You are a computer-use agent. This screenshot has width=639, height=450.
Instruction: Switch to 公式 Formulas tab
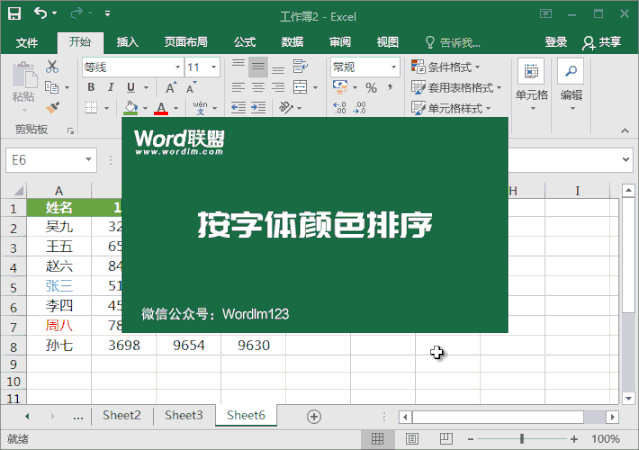pyautogui.click(x=245, y=42)
